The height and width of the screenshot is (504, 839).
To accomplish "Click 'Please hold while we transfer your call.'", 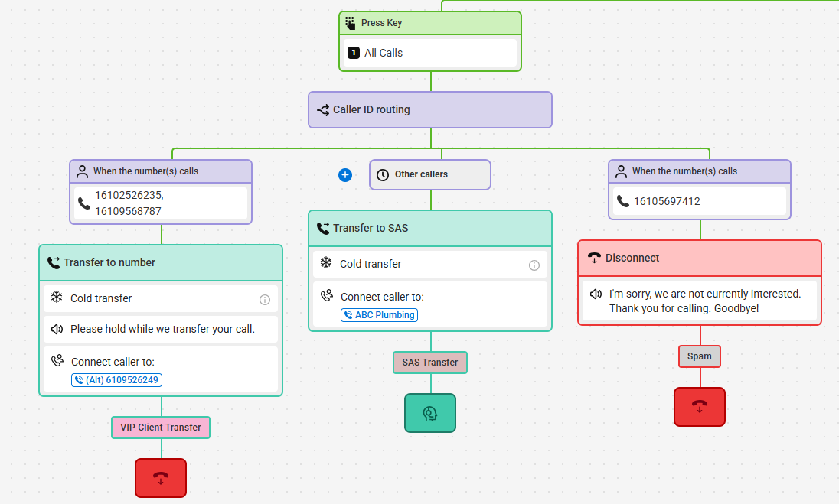I will 162,329.
